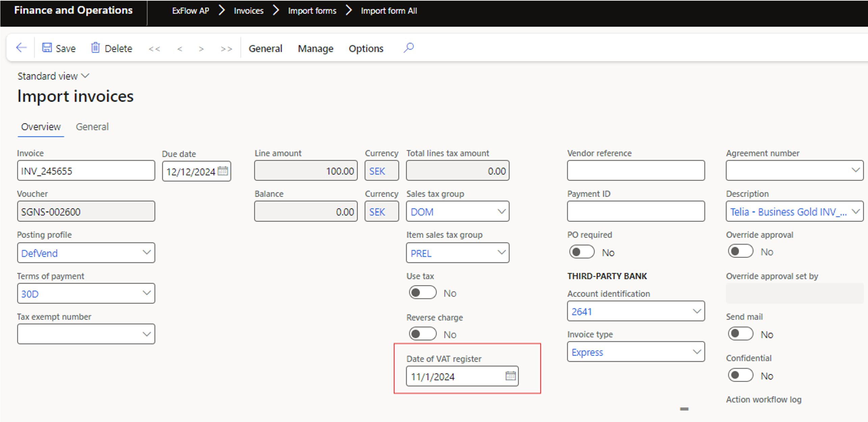The width and height of the screenshot is (868, 422).
Task: Toggle the Confidential switch
Action: tap(740, 375)
